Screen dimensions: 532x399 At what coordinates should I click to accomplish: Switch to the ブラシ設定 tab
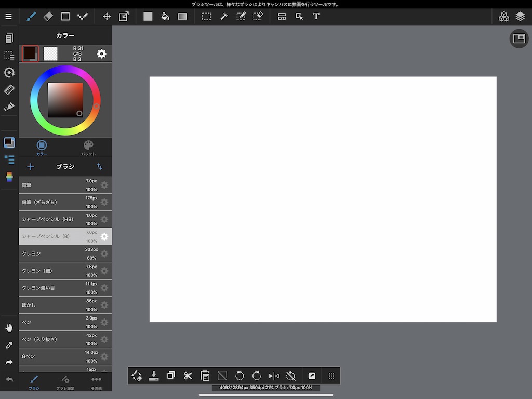(65, 382)
